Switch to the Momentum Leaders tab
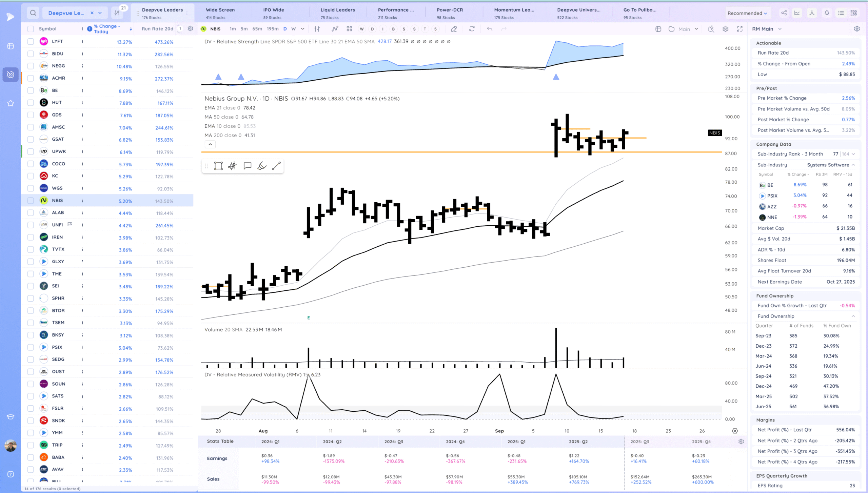868x493 pixels. [514, 13]
